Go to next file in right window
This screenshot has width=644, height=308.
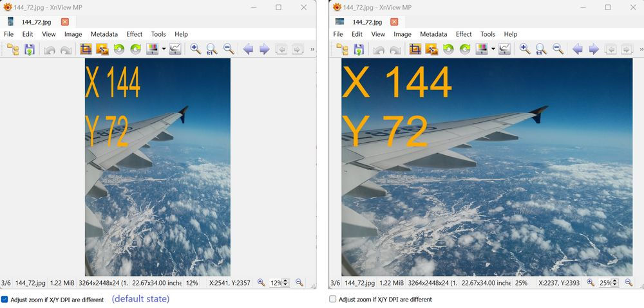[x=594, y=50]
